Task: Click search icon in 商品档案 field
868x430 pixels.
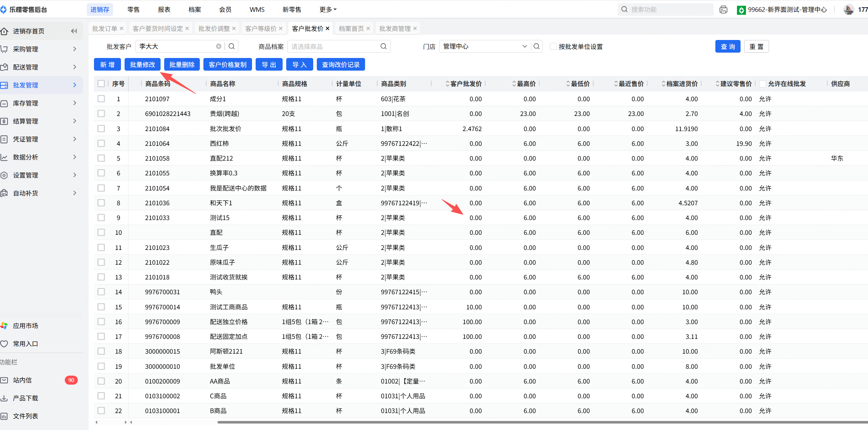Action: 383,46
